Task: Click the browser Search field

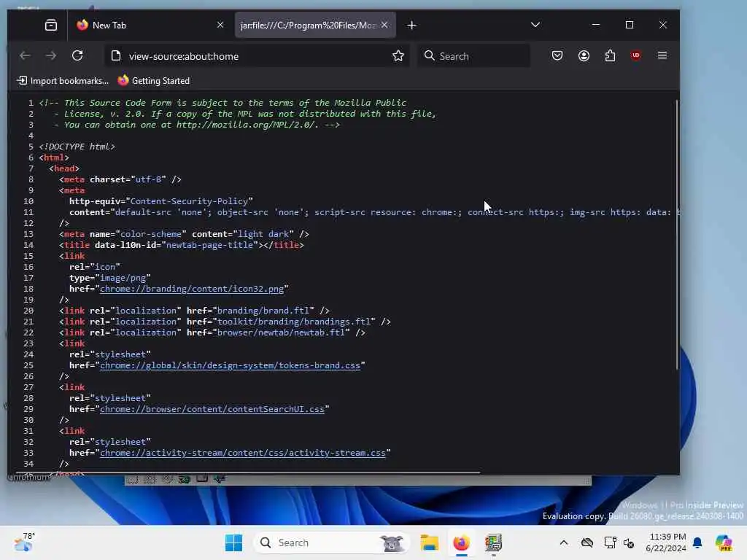Action: pos(474,55)
